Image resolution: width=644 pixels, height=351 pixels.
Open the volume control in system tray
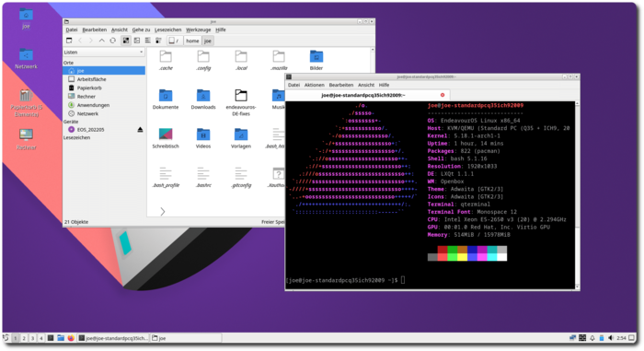pos(611,338)
